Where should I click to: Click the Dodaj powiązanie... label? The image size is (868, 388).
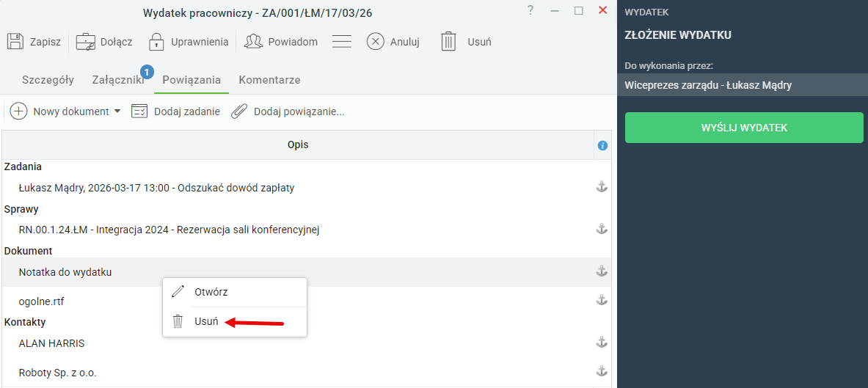[x=299, y=111]
